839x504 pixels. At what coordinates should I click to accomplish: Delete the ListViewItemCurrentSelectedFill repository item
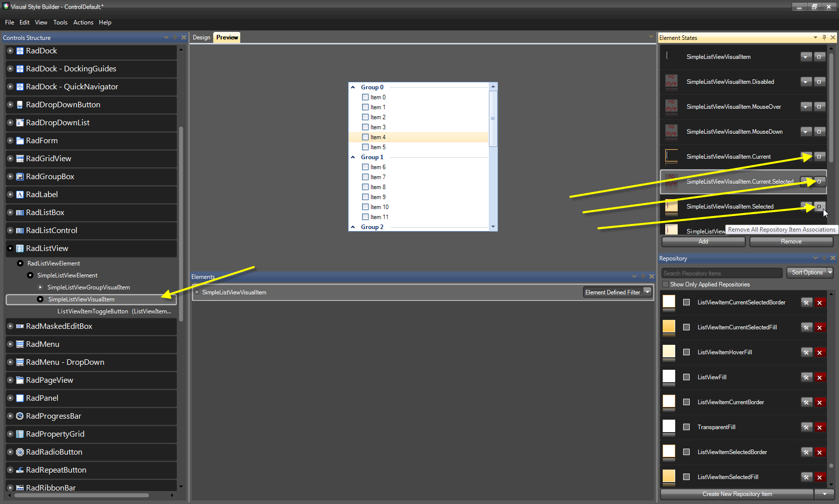pyautogui.click(x=820, y=327)
